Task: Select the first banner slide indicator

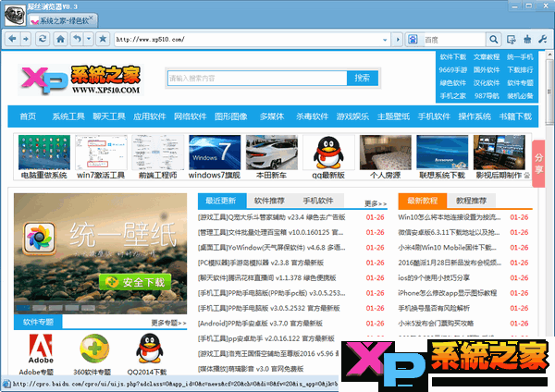Action: (22, 308)
